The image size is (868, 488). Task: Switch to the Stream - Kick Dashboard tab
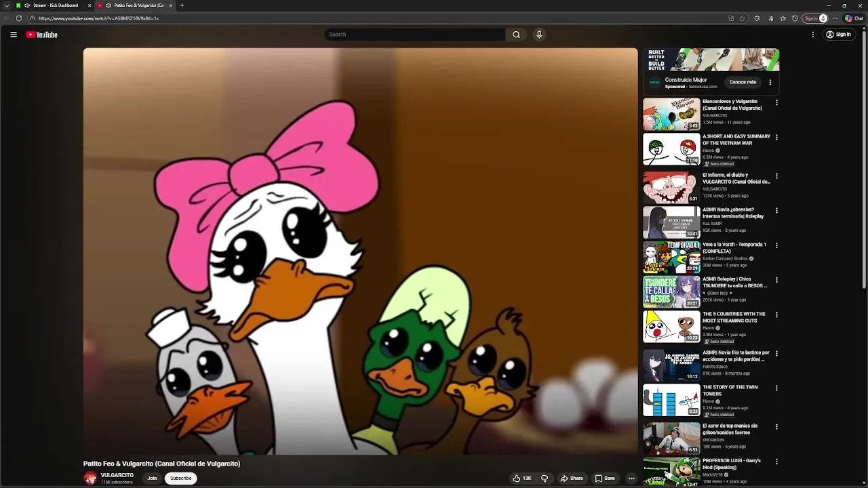(55, 5)
